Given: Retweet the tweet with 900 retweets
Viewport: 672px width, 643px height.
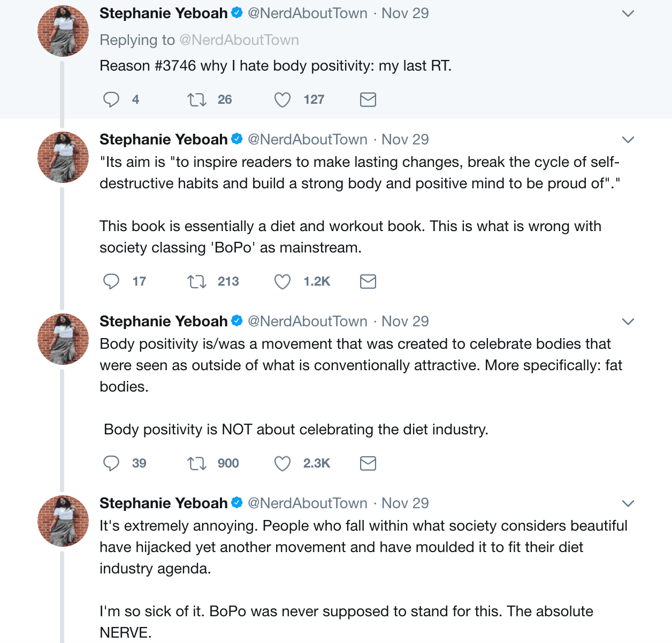Looking at the screenshot, I should (197, 463).
